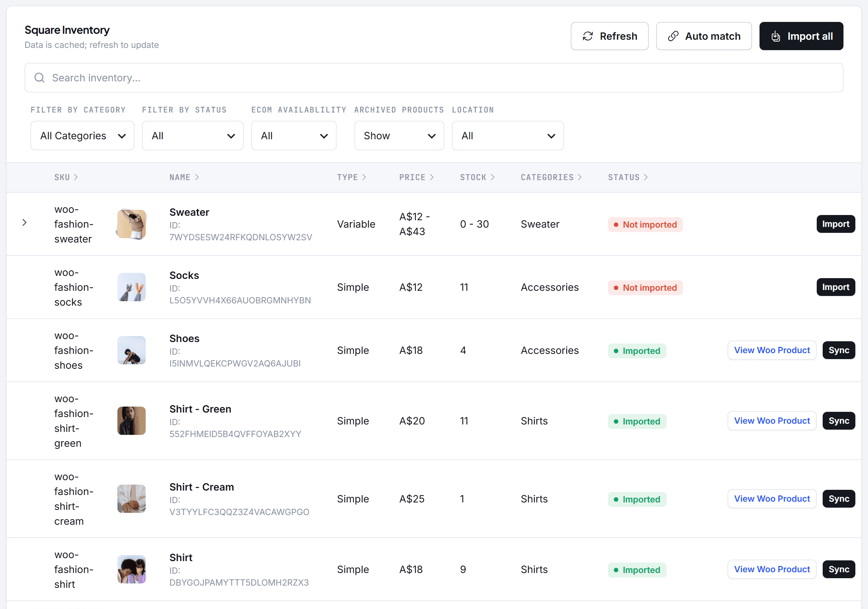The width and height of the screenshot is (868, 609).
Task: Click the Shoes product thumbnail
Action: click(131, 350)
